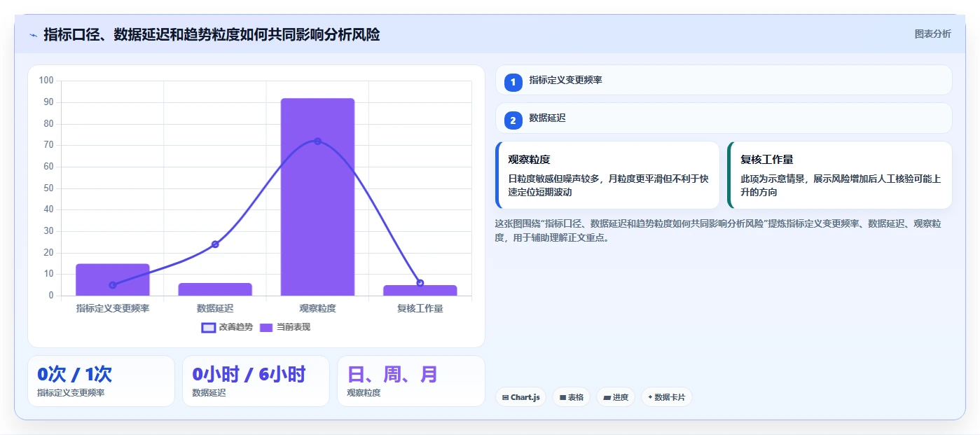This screenshot has height=435, width=980.
Task: Click x-axis label 复核工作量
Action: coord(420,308)
